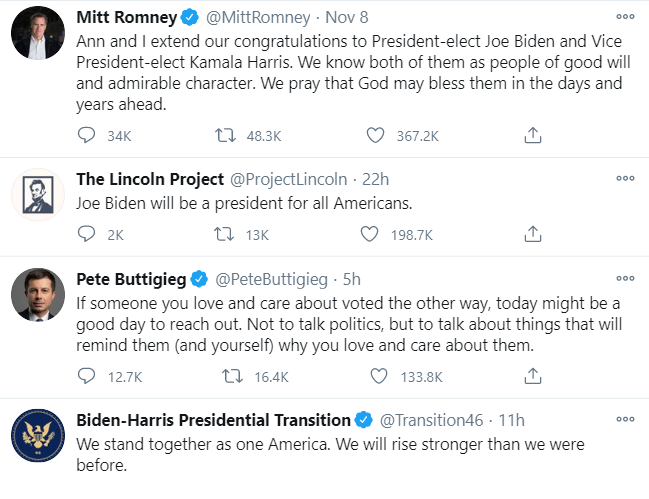Like The Lincoln Project's tweet
Viewport: 649px width, 499px height.
(x=377, y=234)
